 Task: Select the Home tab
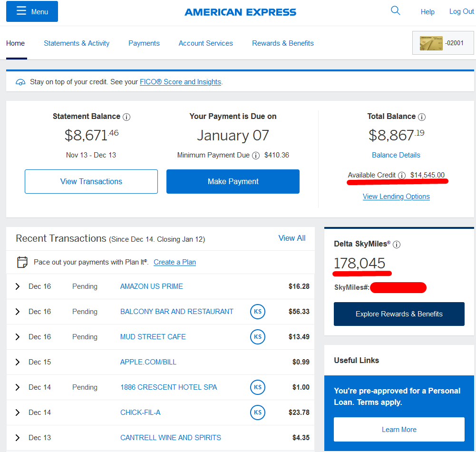tap(16, 43)
